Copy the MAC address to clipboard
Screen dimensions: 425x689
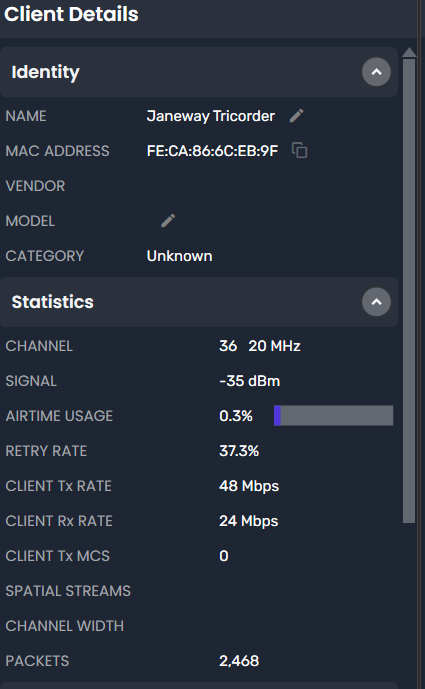pyautogui.click(x=299, y=150)
